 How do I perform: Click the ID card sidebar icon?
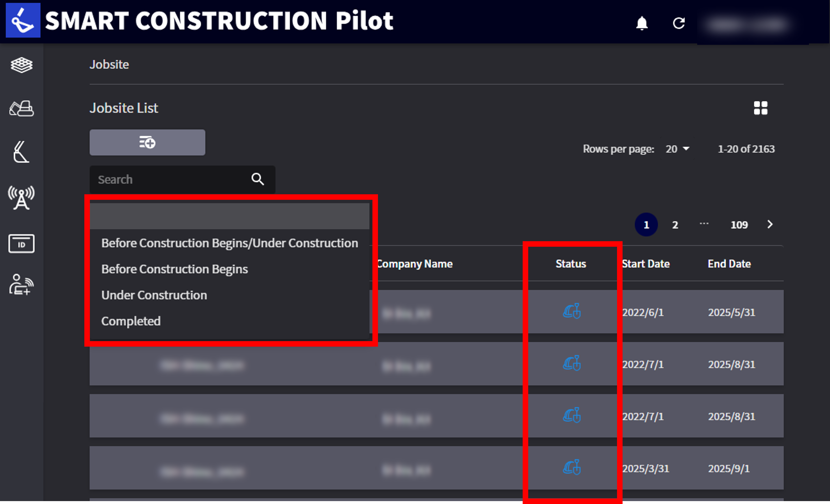tap(22, 244)
